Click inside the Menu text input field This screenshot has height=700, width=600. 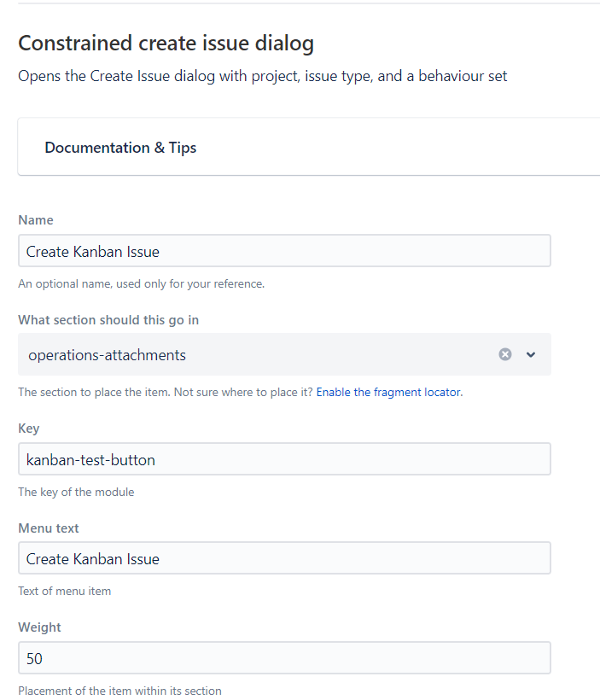284,558
